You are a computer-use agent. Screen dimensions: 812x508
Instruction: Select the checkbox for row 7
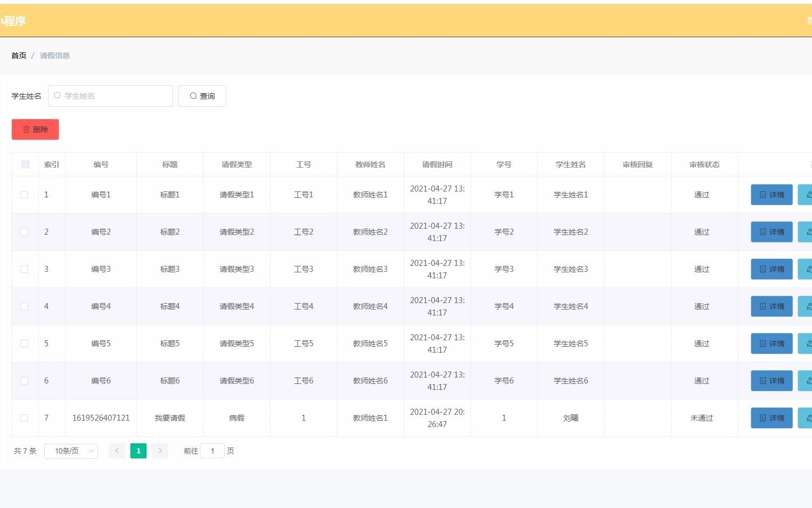(x=24, y=418)
